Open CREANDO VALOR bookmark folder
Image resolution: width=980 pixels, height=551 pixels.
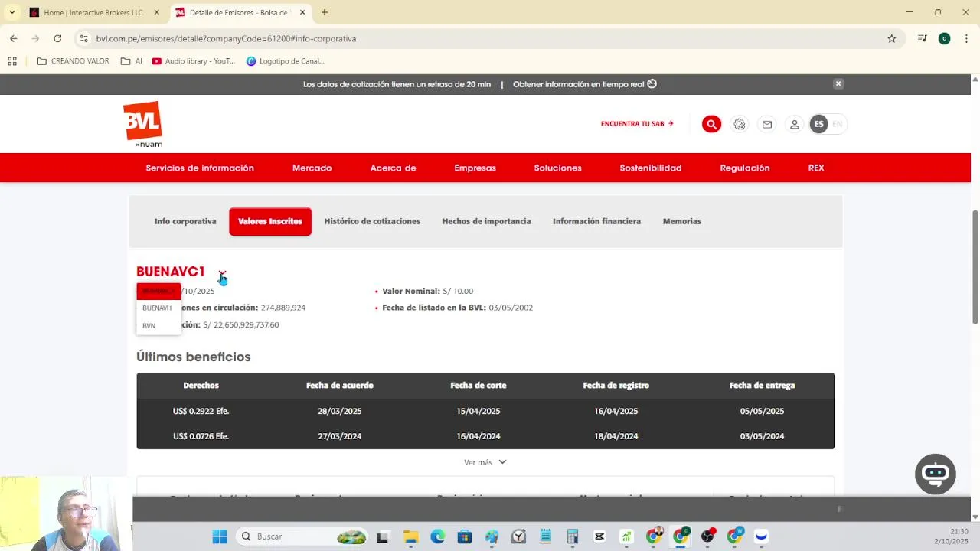click(73, 61)
